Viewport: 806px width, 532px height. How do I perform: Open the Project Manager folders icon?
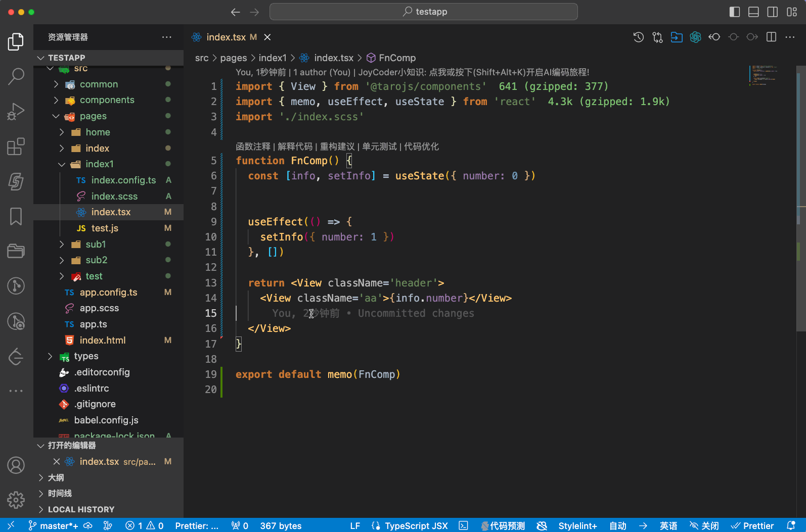tap(16, 251)
